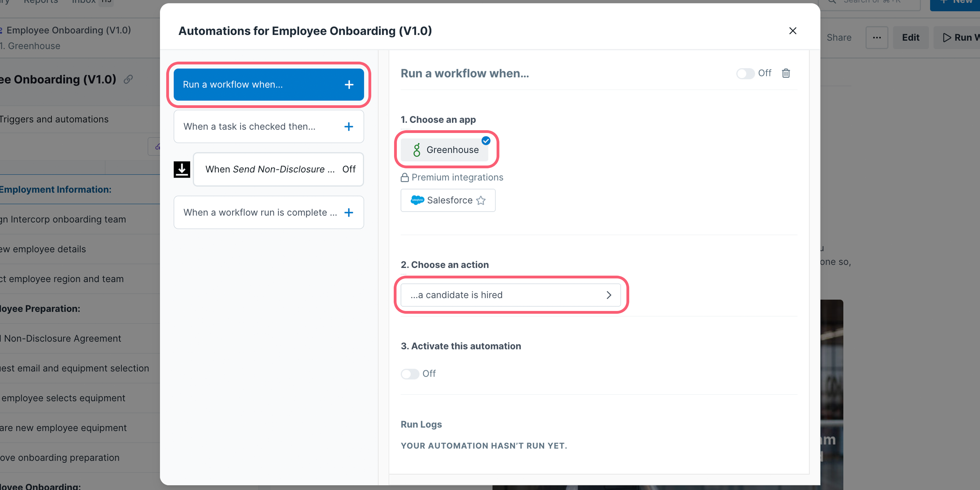This screenshot has width=980, height=490.
Task: Open employee selects equipment task
Action: (x=63, y=398)
